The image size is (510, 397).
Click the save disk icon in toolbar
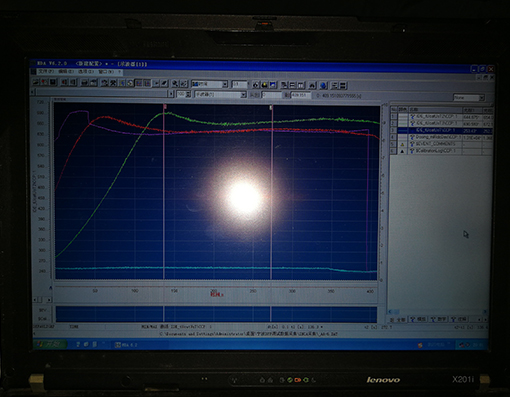point(53,82)
